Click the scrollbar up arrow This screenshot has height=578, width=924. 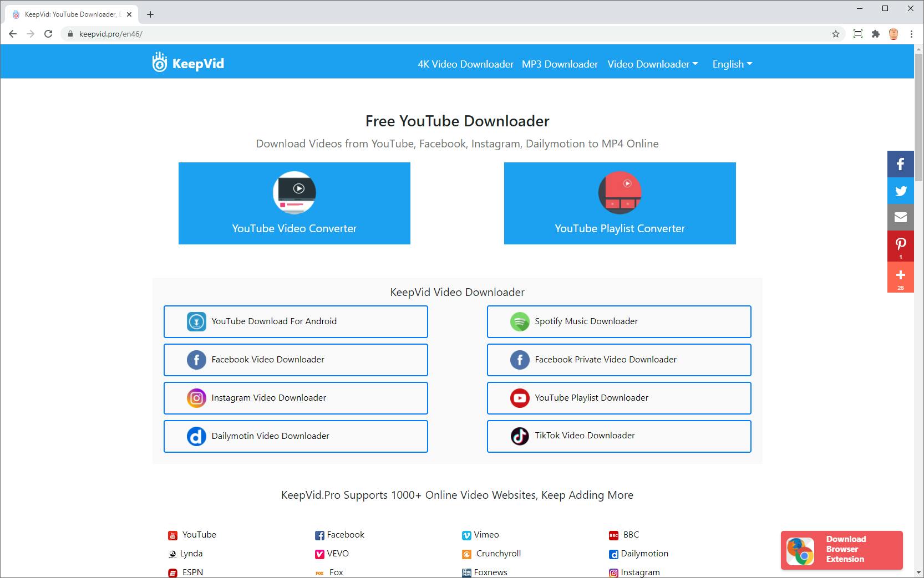(919, 49)
